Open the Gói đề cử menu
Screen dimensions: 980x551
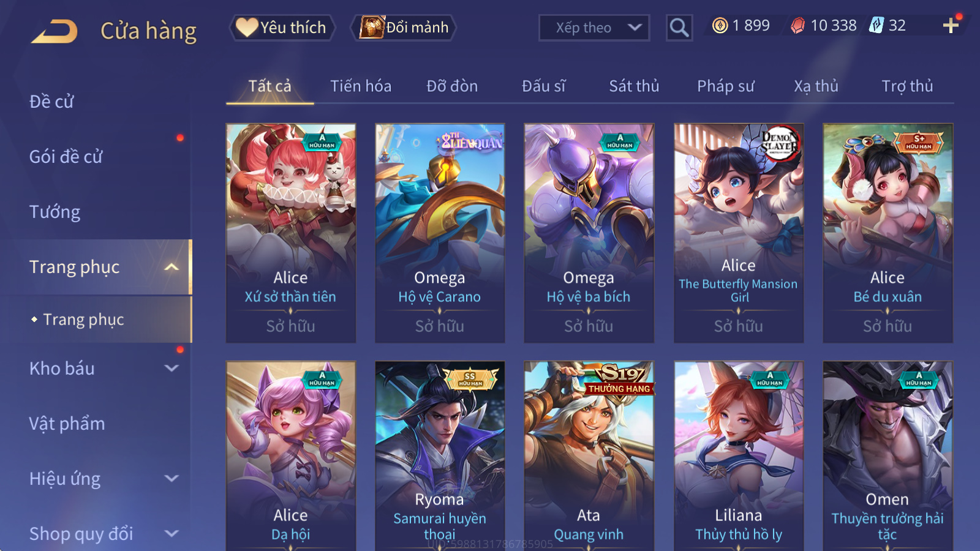(66, 157)
